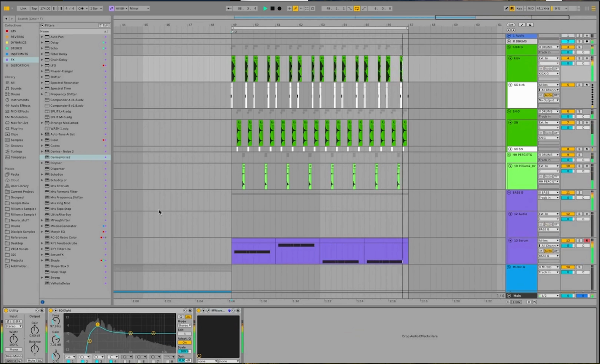Viewport: 600px width, 364px height.
Task: Toggle track activator 4 on kick
Action: click(x=568, y=58)
